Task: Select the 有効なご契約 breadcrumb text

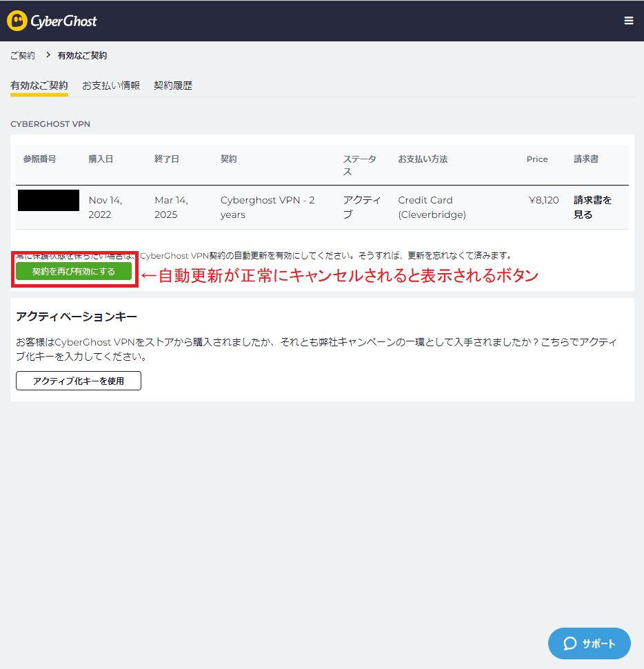Action: 82,55
